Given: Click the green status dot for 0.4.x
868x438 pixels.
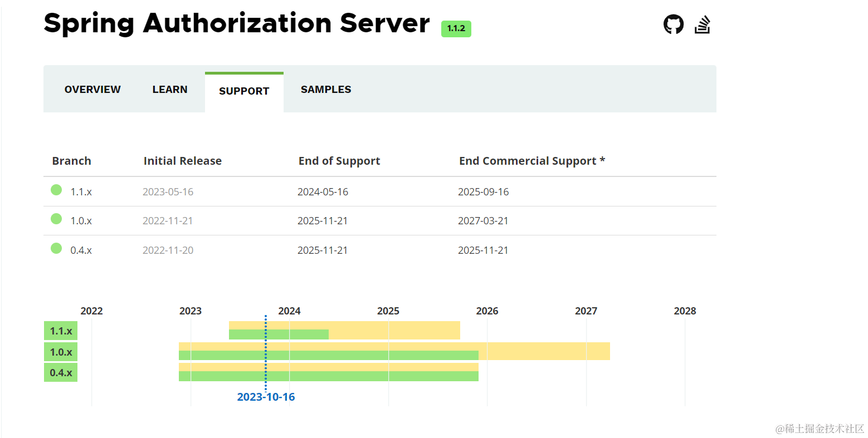Looking at the screenshot, I should 56,248.
